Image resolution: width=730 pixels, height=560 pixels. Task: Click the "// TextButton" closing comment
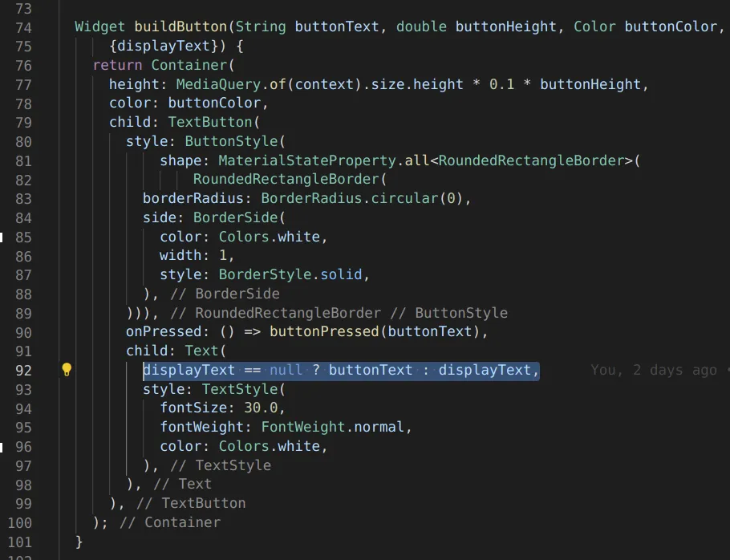pyautogui.click(x=191, y=503)
